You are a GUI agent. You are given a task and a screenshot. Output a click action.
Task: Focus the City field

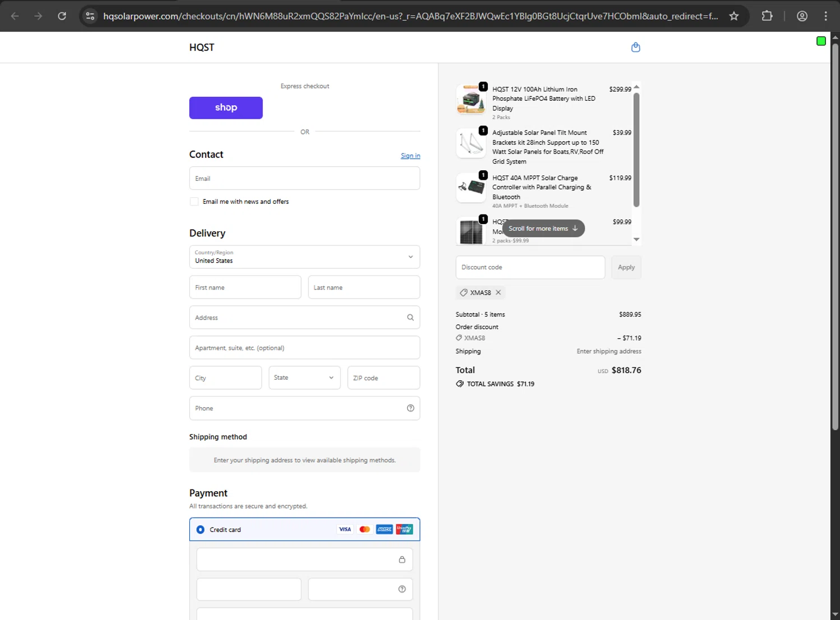(226, 377)
